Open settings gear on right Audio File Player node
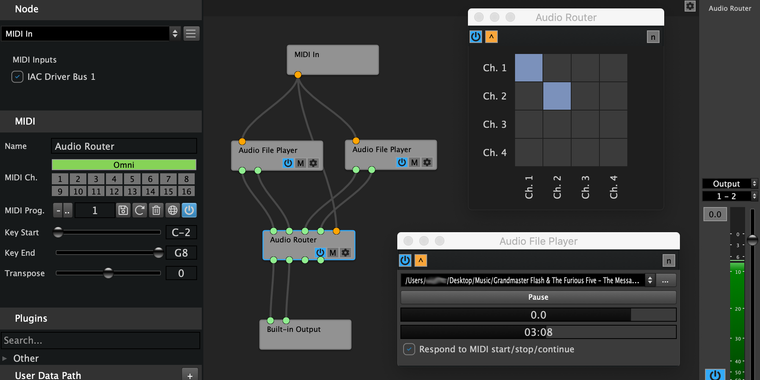 click(427, 162)
